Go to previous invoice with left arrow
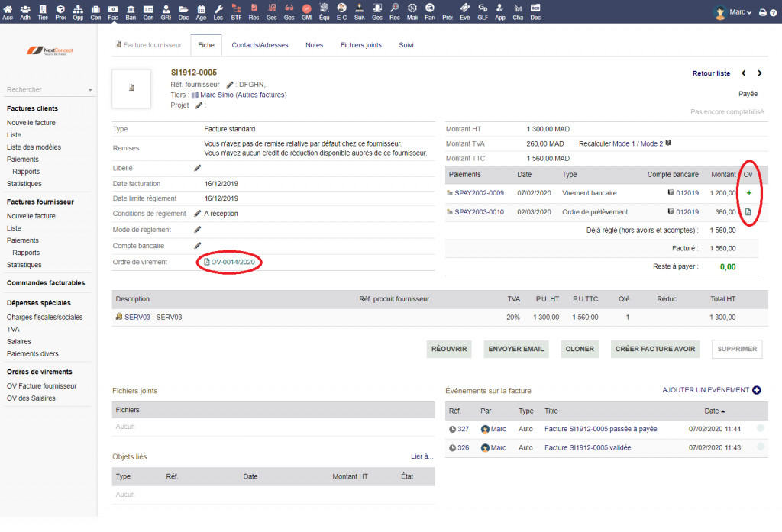Screen dimensions: 782x532 coord(744,73)
